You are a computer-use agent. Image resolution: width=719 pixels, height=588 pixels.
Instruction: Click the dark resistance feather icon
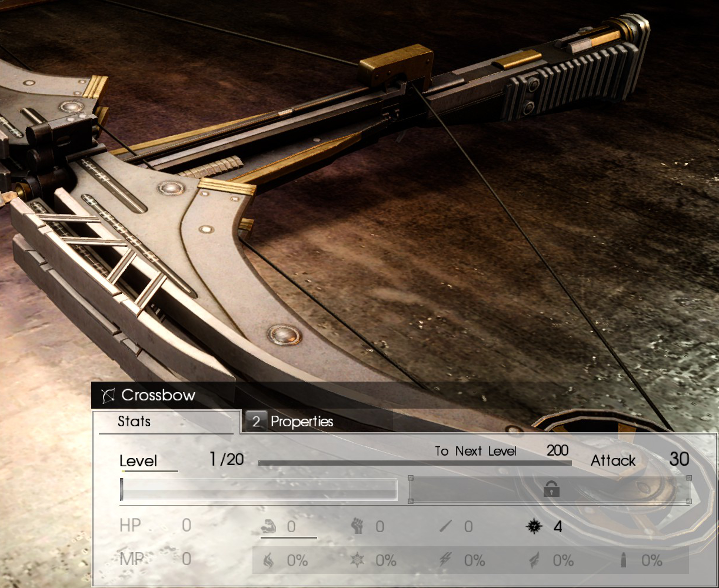click(x=534, y=561)
